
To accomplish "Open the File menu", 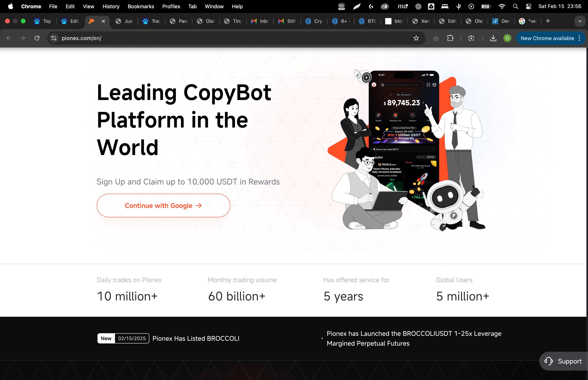I will click(x=53, y=6).
